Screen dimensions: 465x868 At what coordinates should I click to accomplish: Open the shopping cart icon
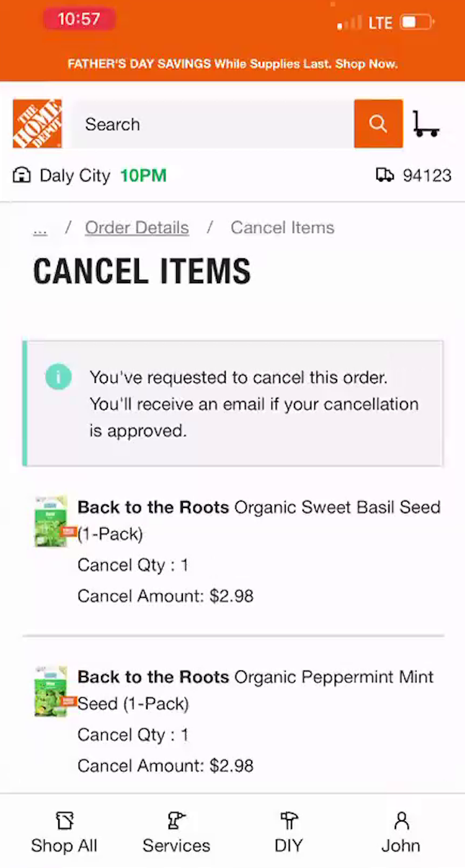click(426, 124)
